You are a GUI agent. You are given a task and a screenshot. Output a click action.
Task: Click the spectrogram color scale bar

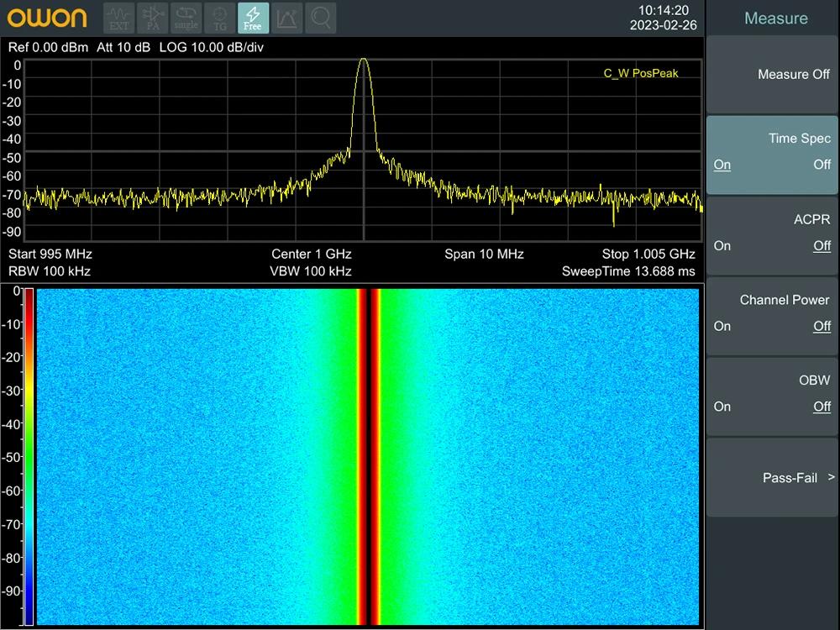pyautogui.click(x=29, y=456)
